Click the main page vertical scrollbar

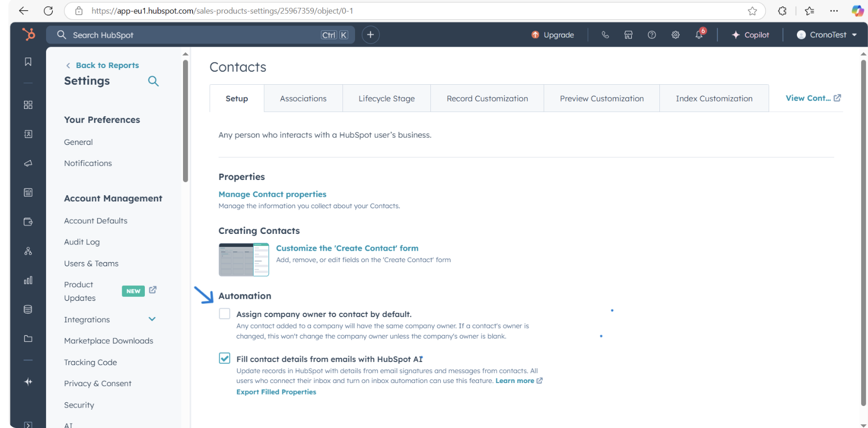(863, 233)
